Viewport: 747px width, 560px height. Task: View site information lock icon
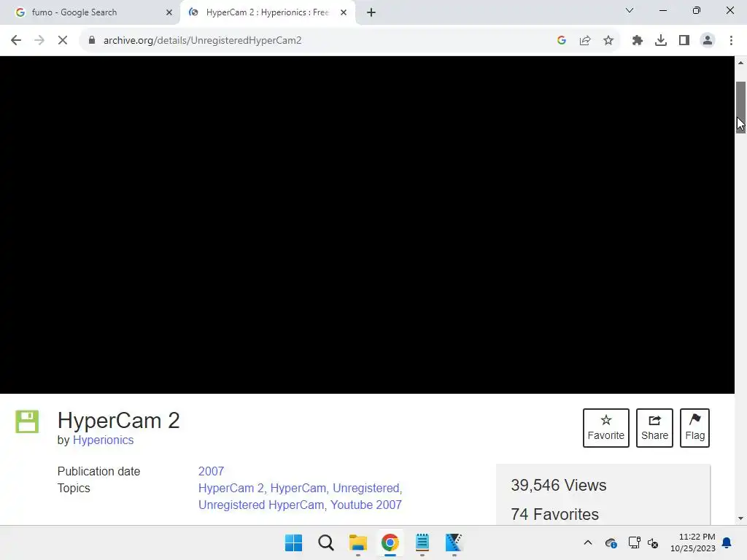[x=92, y=41]
